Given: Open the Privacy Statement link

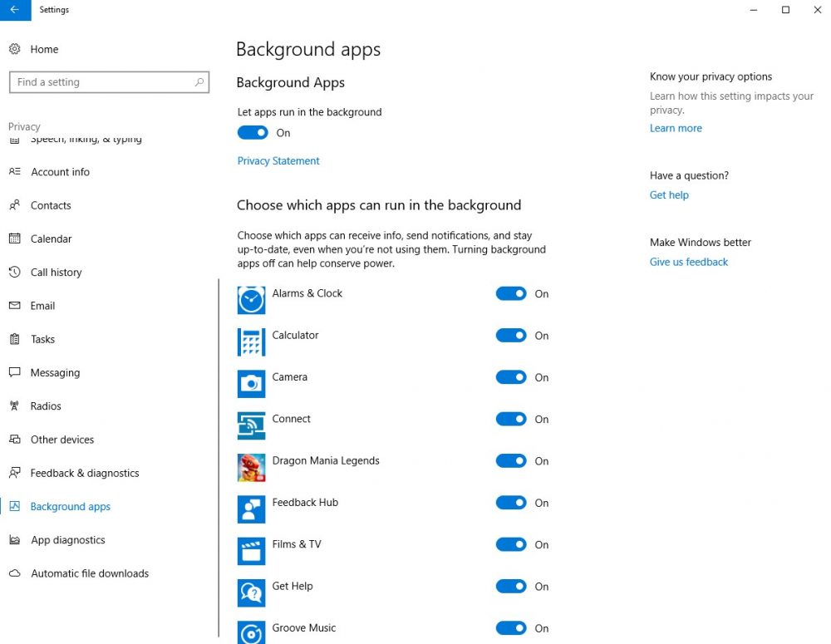Looking at the screenshot, I should tap(278, 160).
